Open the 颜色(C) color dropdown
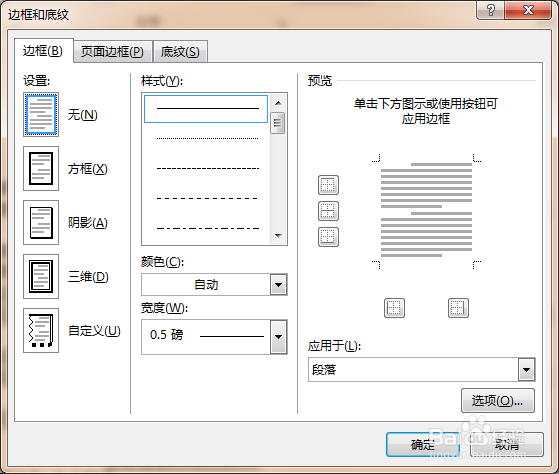Image resolution: width=559 pixels, height=474 pixels. (278, 285)
